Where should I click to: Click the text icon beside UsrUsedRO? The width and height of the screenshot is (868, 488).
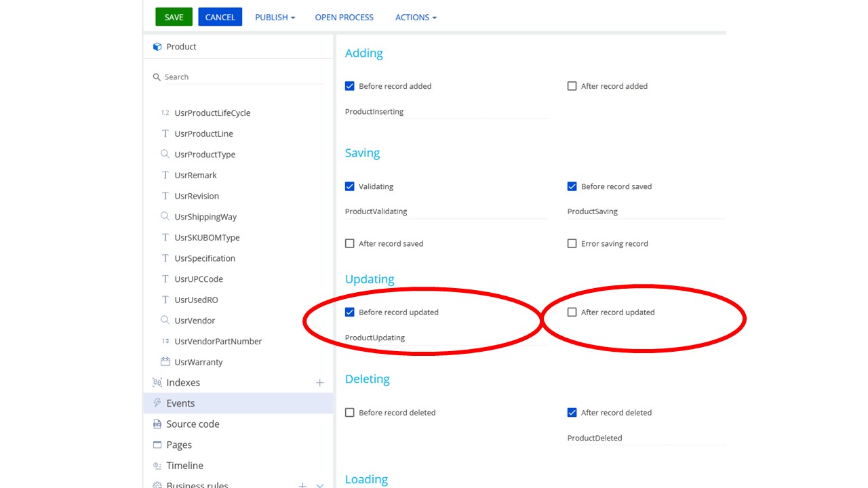pyautogui.click(x=165, y=300)
